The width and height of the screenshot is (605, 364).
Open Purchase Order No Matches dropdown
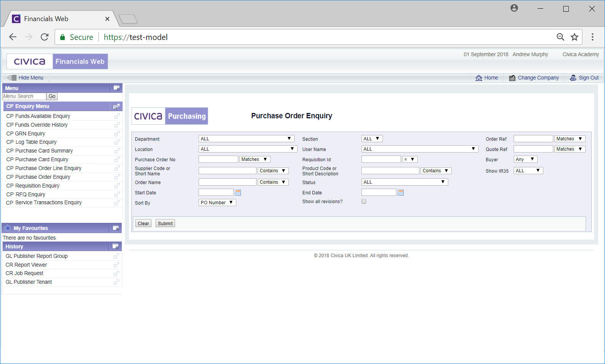pos(255,159)
